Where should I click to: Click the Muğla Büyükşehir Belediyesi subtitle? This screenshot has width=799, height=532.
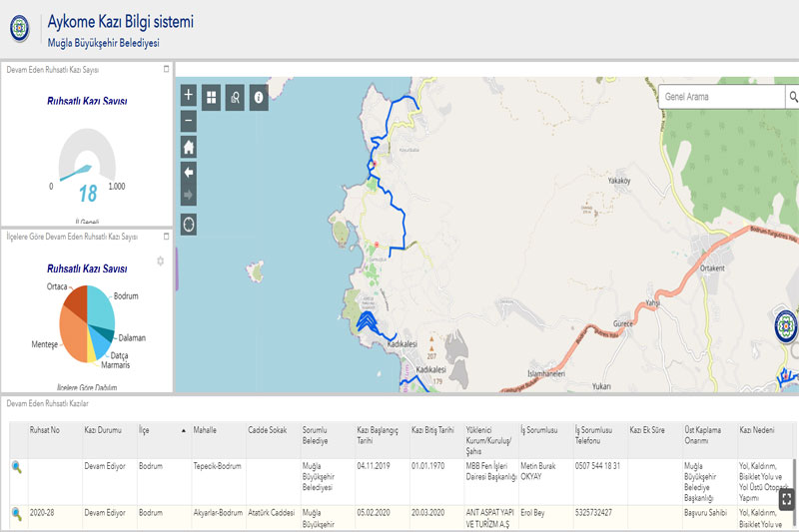(104, 43)
